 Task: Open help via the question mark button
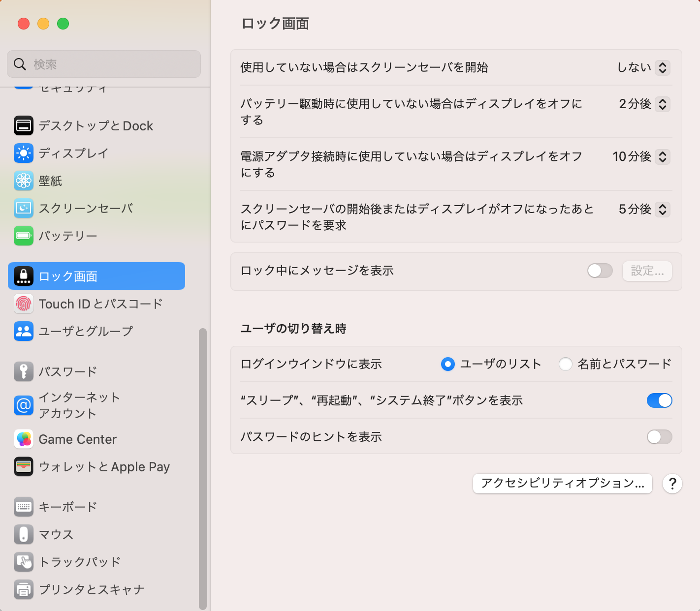[672, 484]
